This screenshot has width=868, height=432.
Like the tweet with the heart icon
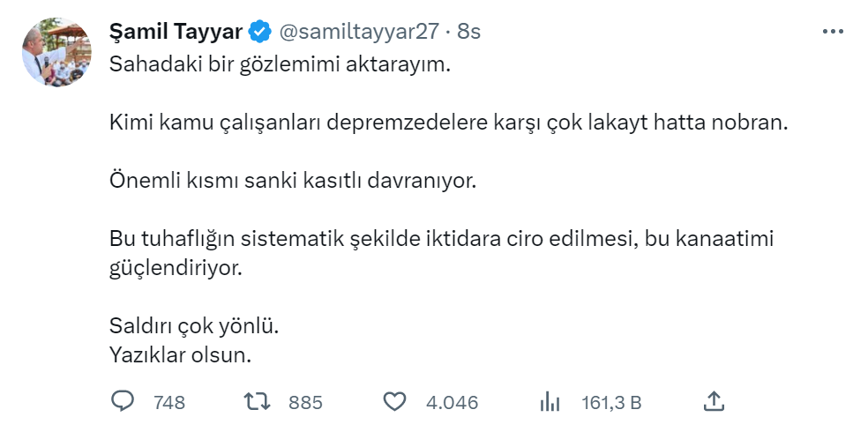pos(393,402)
